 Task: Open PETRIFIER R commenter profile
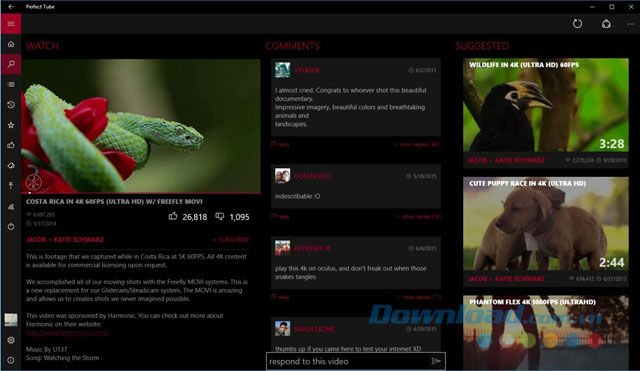pyautogui.click(x=312, y=248)
